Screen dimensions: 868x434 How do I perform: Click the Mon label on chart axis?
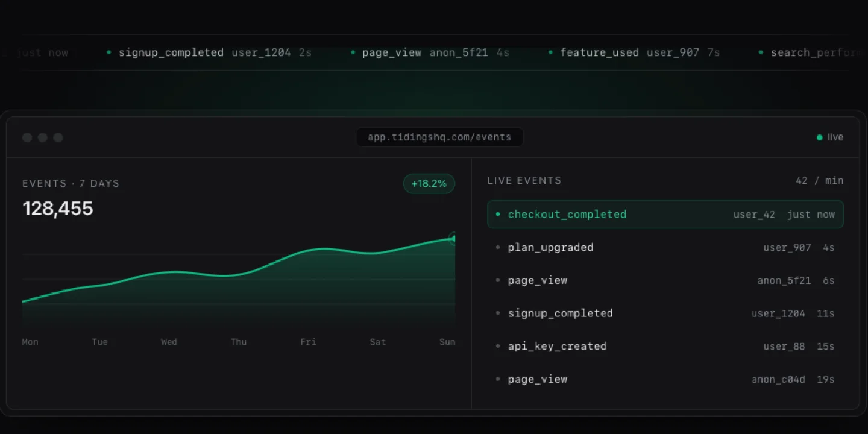30,342
